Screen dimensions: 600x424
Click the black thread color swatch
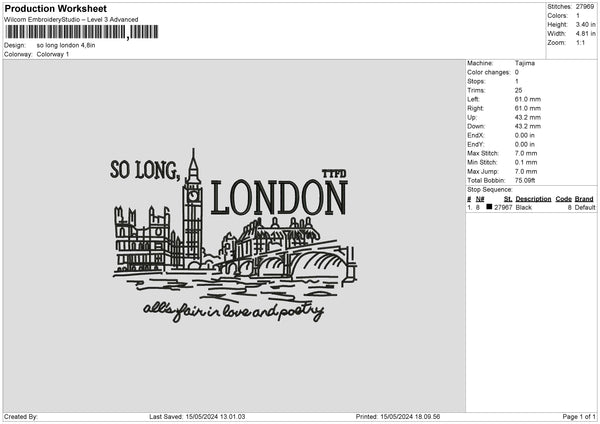tap(489, 207)
